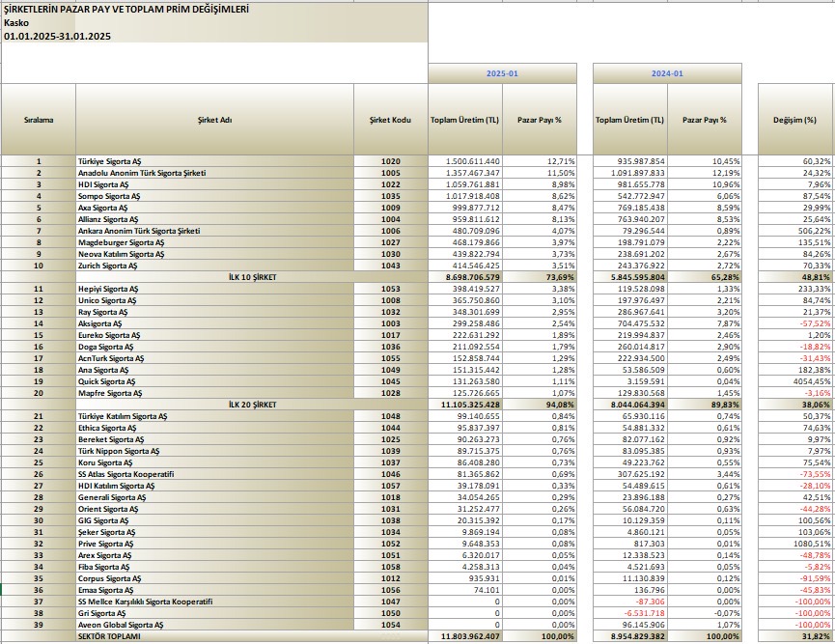Screen dimensions: 835x644
Task: Click the 'Zurich Sigorta AŞ' cell
Action: (214, 266)
